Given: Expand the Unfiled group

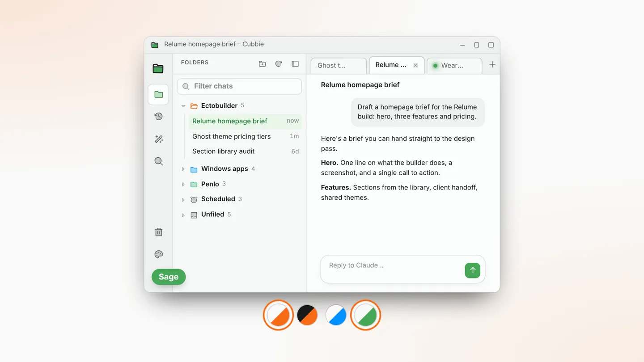Looking at the screenshot, I should tap(183, 215).
